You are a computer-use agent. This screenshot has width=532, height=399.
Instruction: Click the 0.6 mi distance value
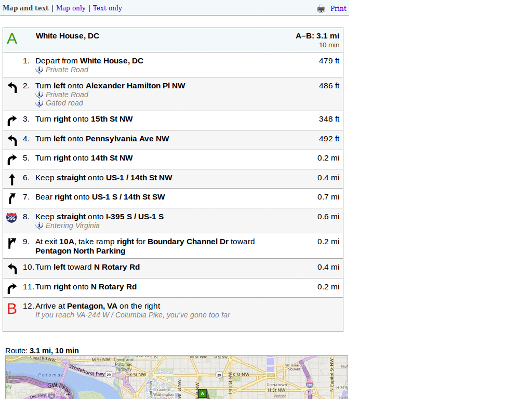click(x=328, y=217)
